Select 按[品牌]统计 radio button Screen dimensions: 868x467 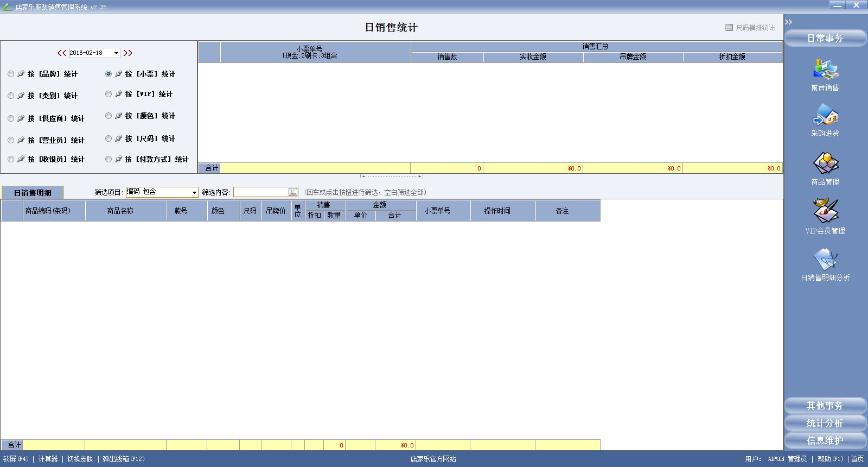click(11, 74)
